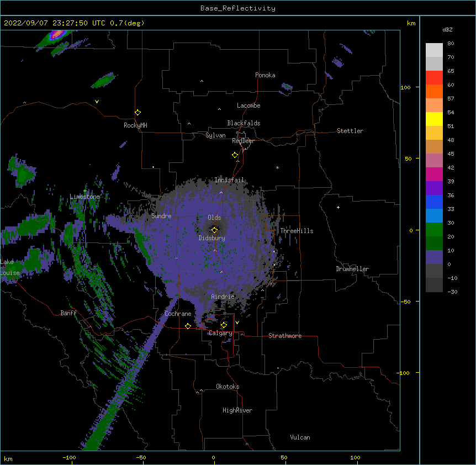The height and width of the screenshot is (465, 476).
Task: Click the Sundre city label
Action: (x=161, y=216)
